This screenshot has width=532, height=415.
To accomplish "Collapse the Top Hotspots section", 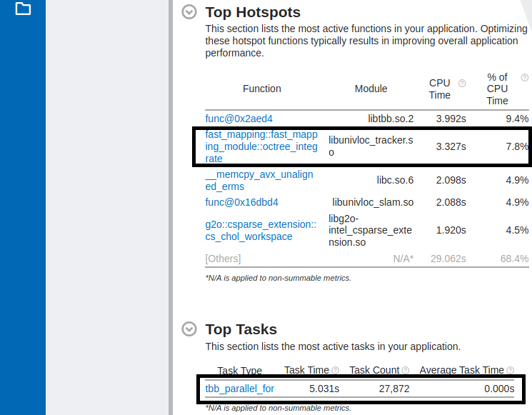I will pyautogui.click(x=189, y=12).
